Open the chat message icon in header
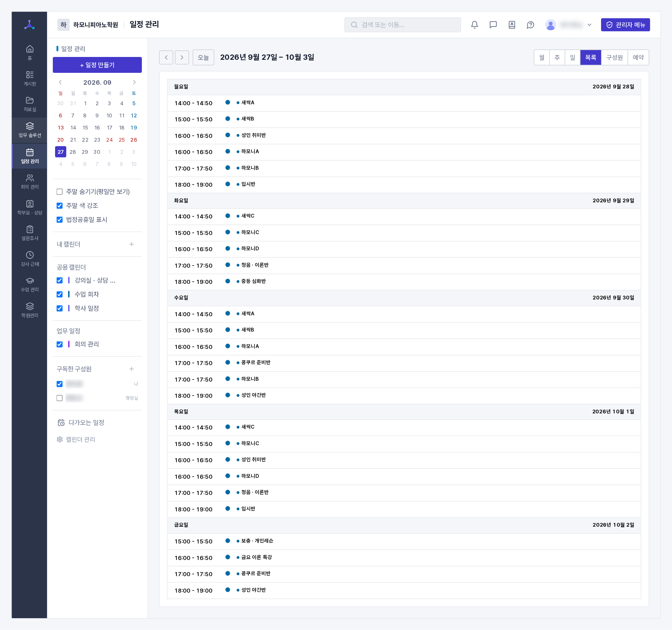Viewport: 672px width, 630px height. point(493,25)
